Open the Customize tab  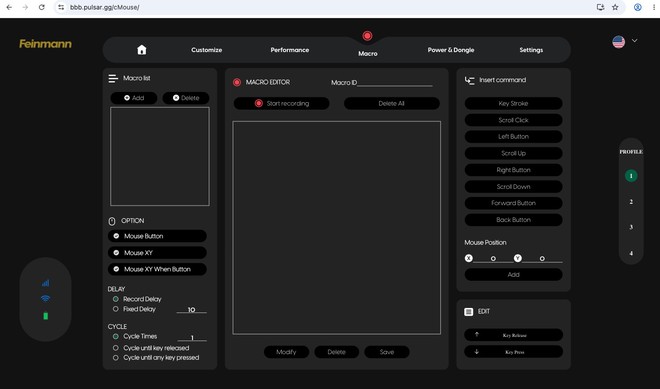point(206,50)
